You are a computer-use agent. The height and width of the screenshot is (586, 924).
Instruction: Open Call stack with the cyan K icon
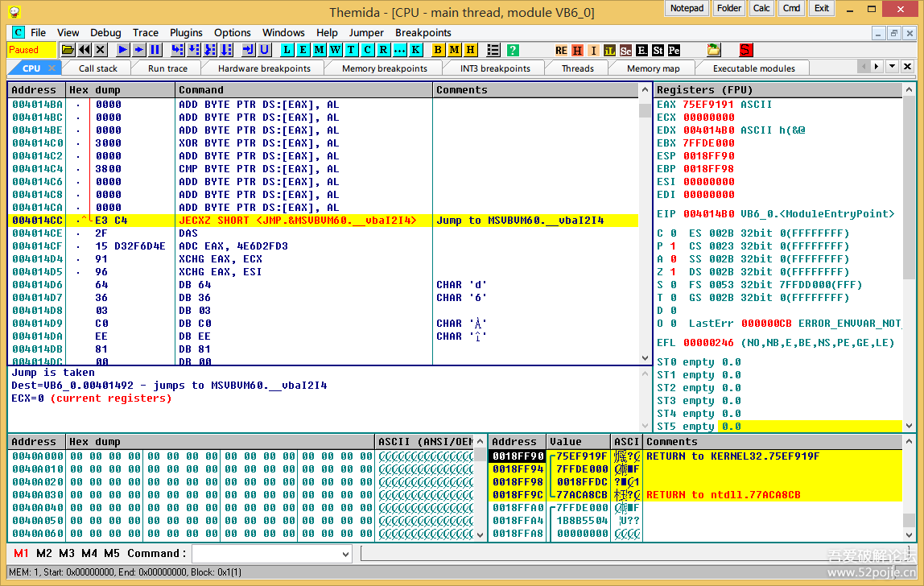(416, 50)
